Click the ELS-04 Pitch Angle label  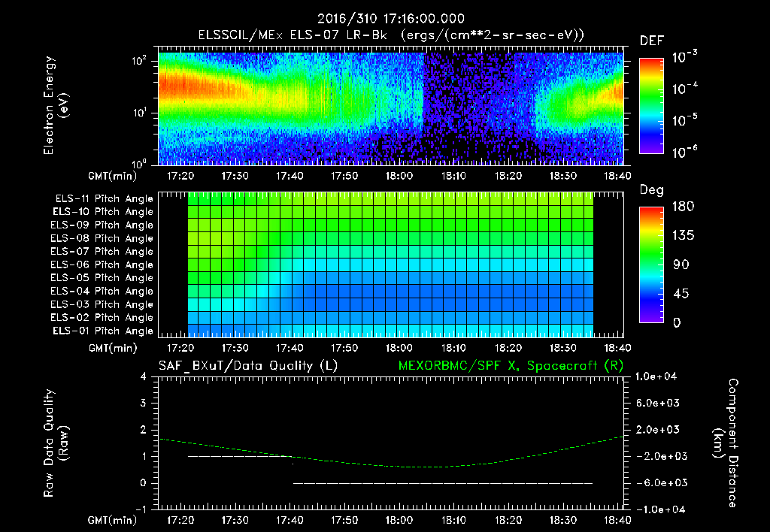pyautogui.click(x=102, y=291)
